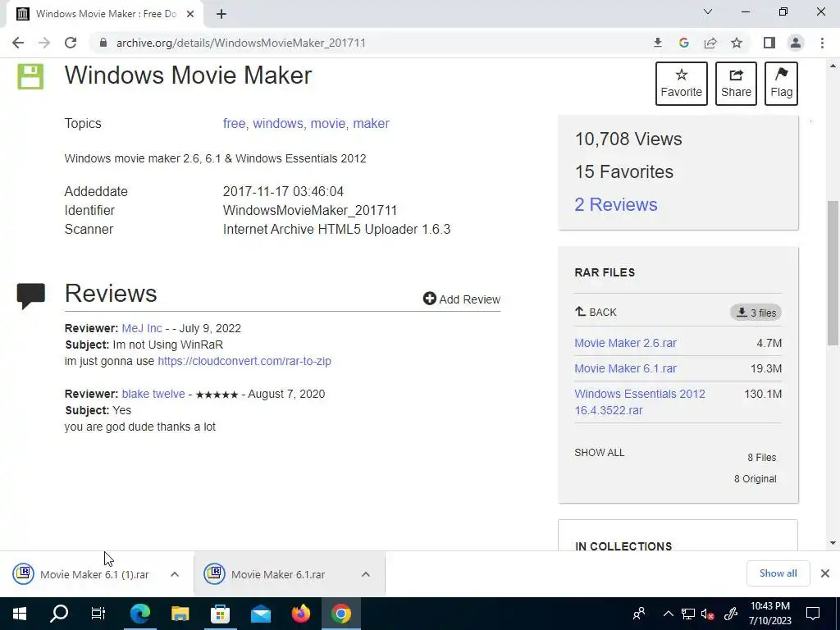The height and width of the screenshot is (630, 840).
Task: Go BACK in the RAR files list
Action: (x=596, y=312)
